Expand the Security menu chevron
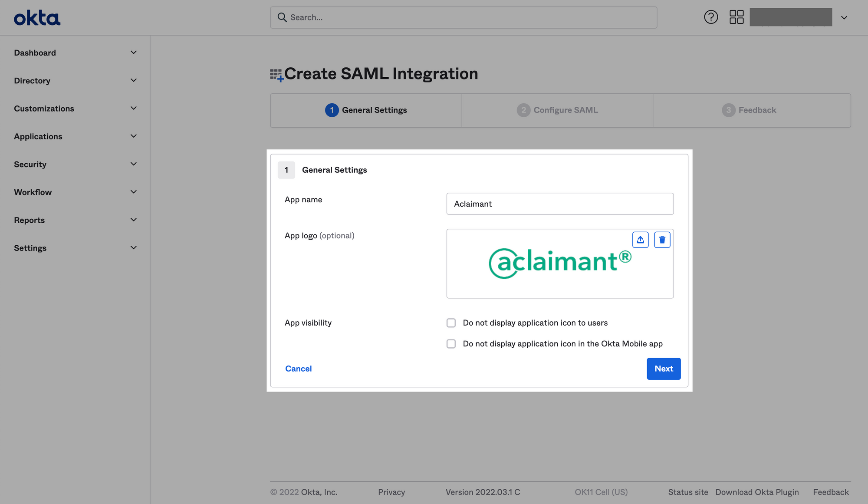The image size is (868, 504). click(134, 164)
